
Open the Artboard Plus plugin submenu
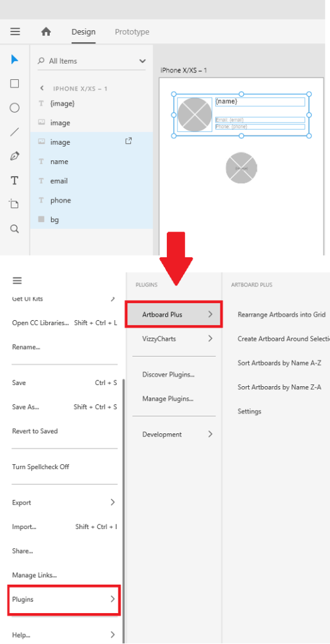(174, 314)
